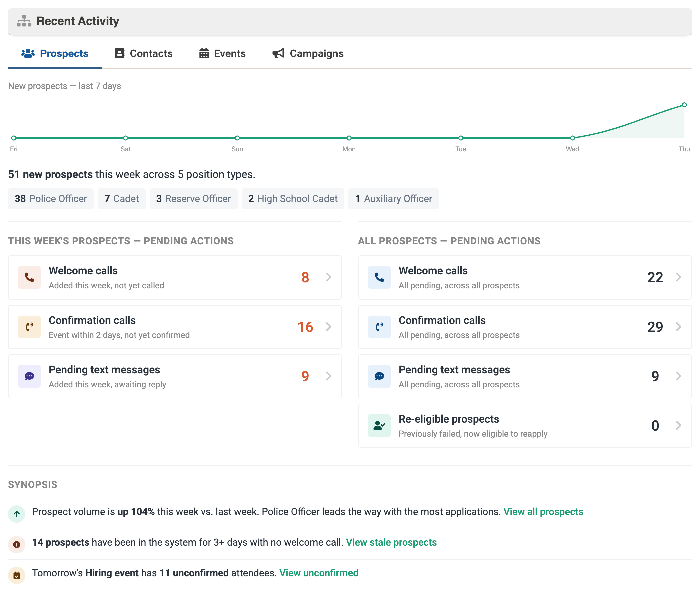Viewport: 700px width, 594px height.
Task: Expand all prospects Pending text messages chevron
Action: click(679, 376)
